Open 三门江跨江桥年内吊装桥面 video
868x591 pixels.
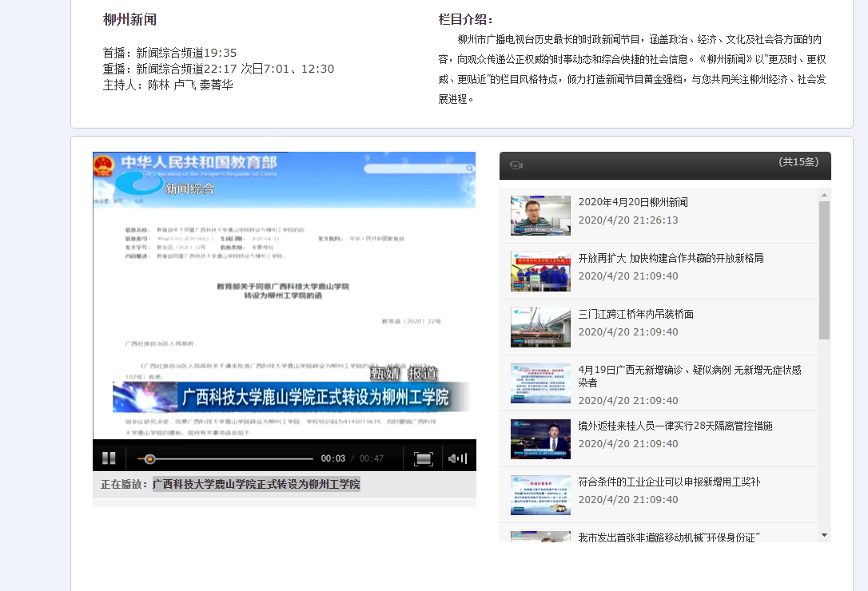pos(635,314)
